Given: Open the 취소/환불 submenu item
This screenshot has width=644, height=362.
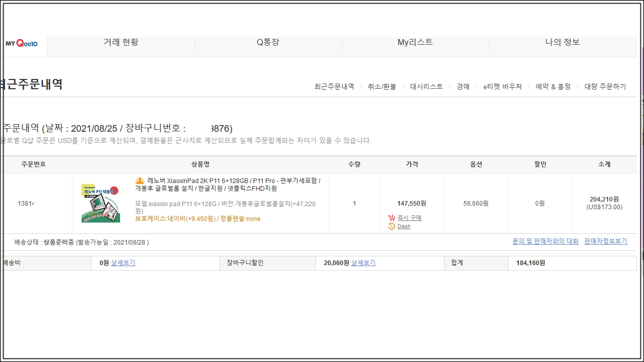Looking at the screenshot, I should (382, 87).
